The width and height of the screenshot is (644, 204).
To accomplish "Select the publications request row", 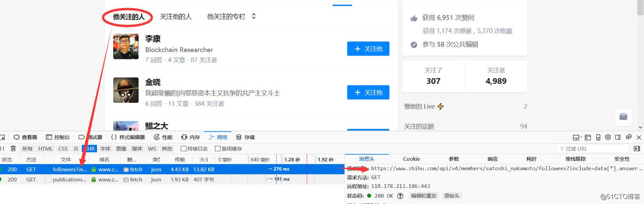I will coord(172,179).
